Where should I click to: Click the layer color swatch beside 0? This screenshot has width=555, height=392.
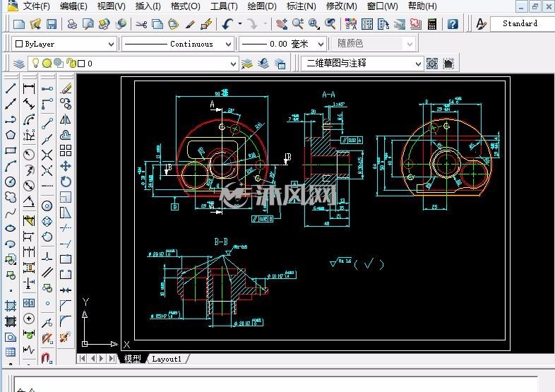click(81, 64)
